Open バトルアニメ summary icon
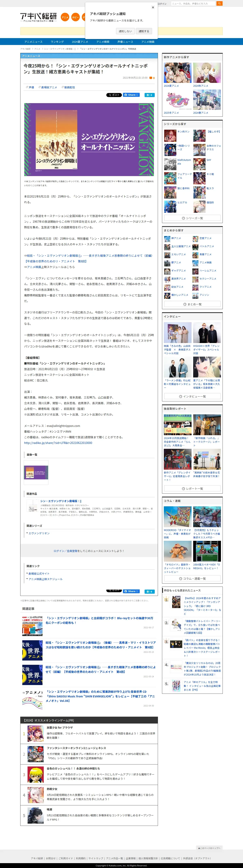This screenshot has width=243, height=868. click(195, 247)
